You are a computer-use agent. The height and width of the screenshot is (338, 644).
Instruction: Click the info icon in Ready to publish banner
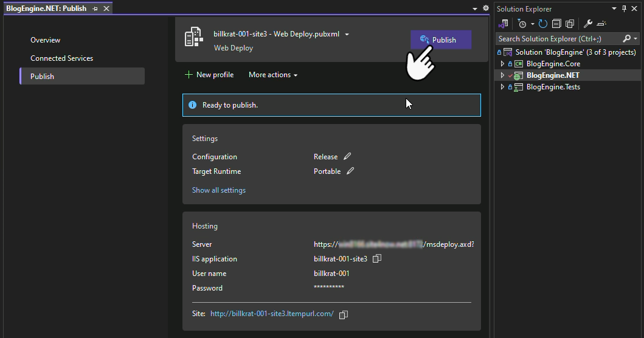[x=192, y=105]
